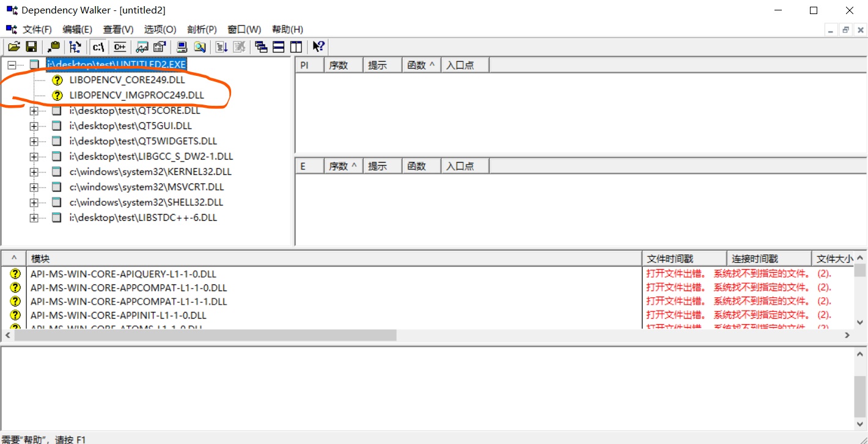Save the current module session
The image size is (868, 444).
pos(31,46)
